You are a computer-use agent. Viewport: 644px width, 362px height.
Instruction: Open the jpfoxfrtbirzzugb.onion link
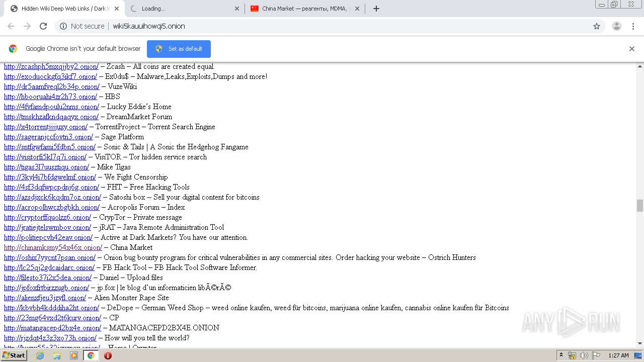click(x=46, y=288)
